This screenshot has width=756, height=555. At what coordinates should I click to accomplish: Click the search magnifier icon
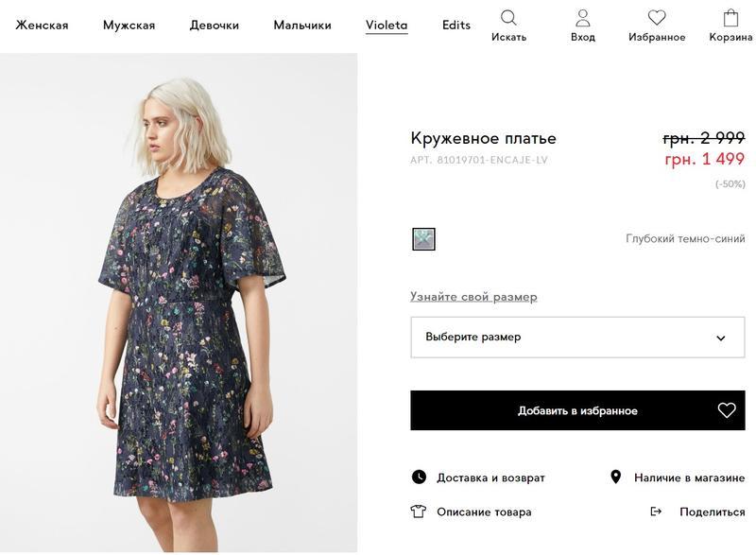click(508, 18)
